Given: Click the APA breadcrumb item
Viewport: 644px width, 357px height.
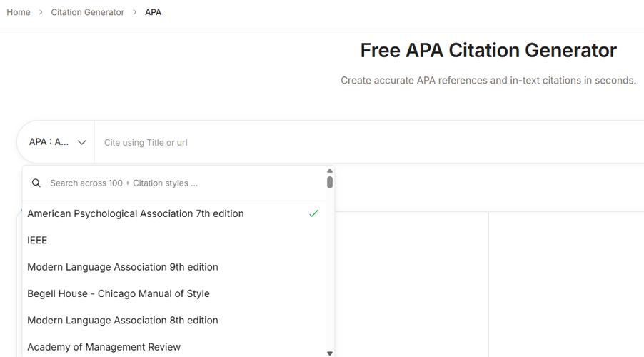Looking at the screenshot, I should click(154, 12).
